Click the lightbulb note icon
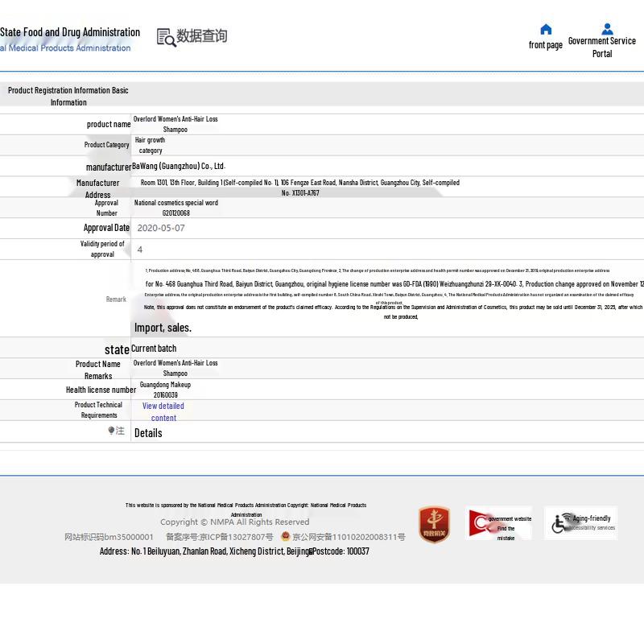 coord(112,431)
